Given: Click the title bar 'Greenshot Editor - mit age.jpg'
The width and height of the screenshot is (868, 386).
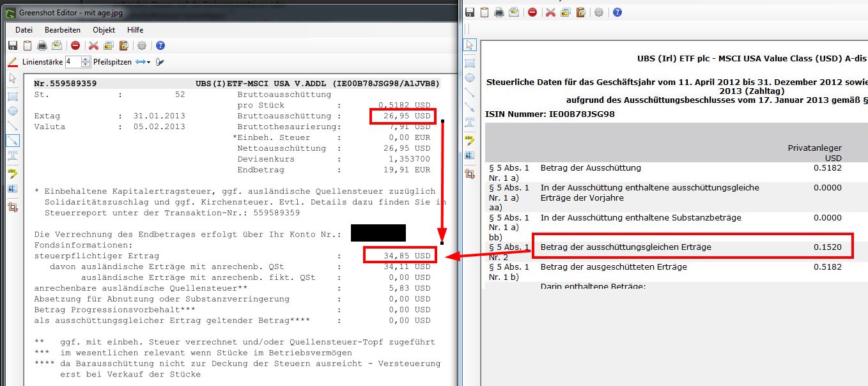Looking at the screenshot, I should tap(72, 12).
